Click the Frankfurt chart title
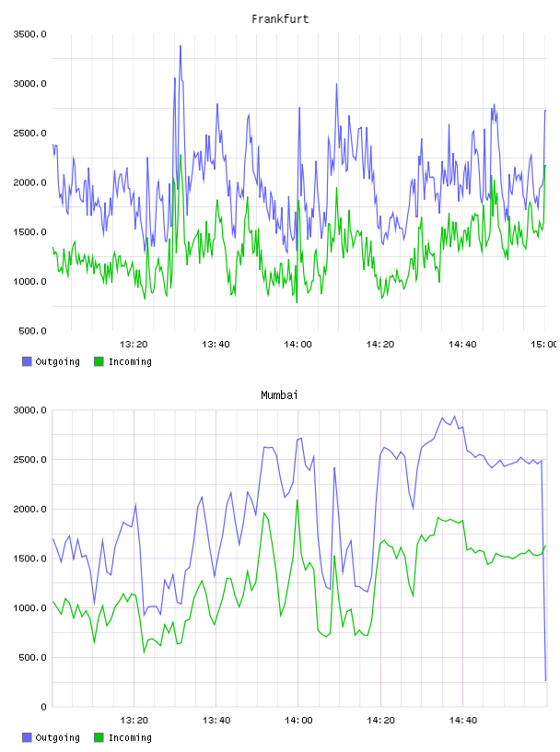The width and height of the screenshot is (560, 752). point(280,19)
